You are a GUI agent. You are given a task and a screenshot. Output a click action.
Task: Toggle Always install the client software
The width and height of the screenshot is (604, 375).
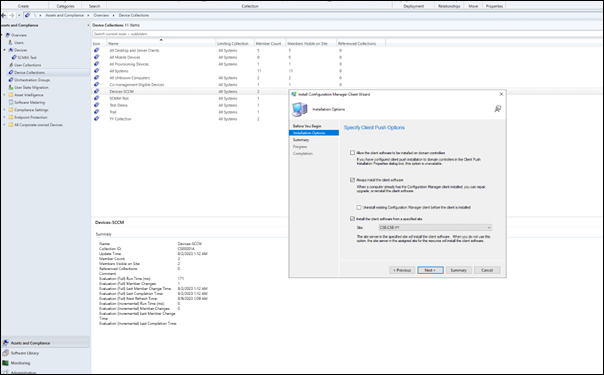click(352, 180)
